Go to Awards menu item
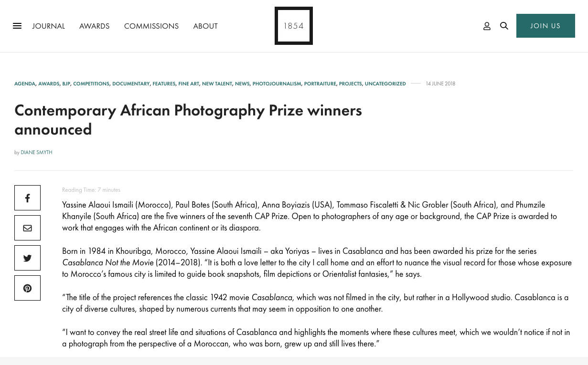Viewport: 588px width, 365px height. [x=94, y=26]
